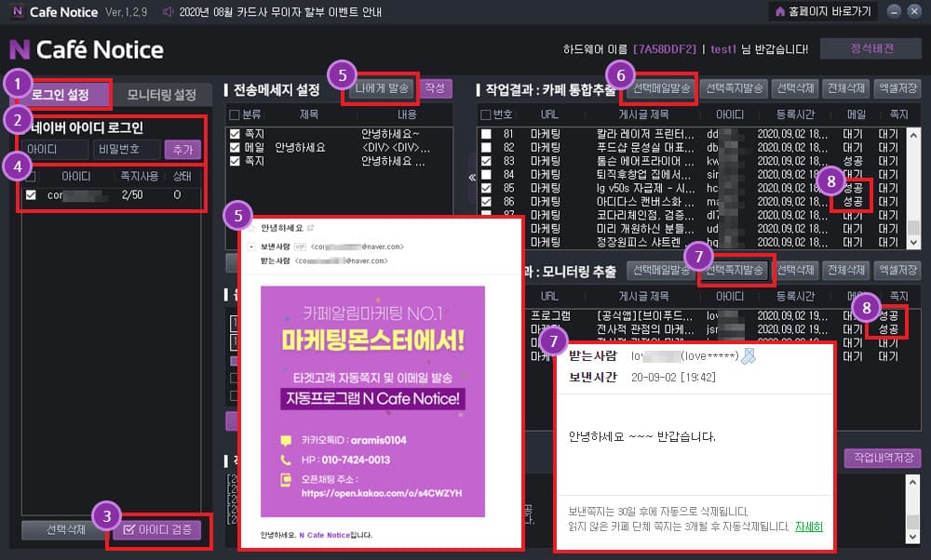Image resolution: width=931 pixels, height=560 pixels.
Task: Select the post titled lg v50s 자급제
Action: [x=644, y=188]
